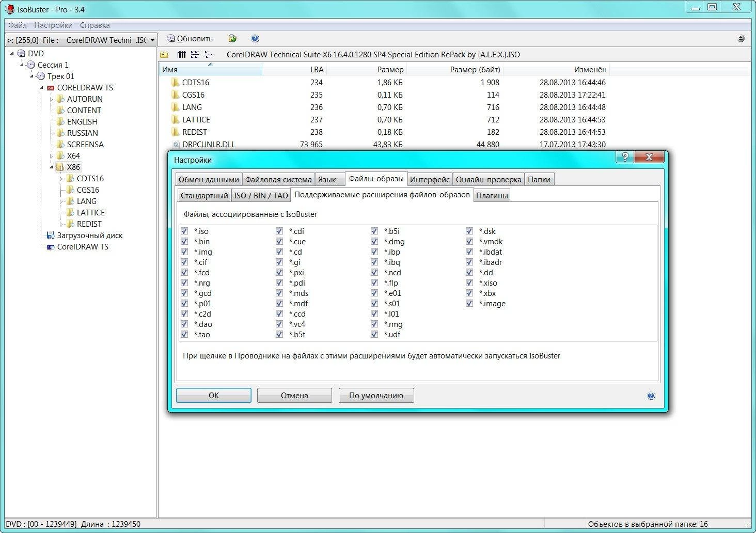756x533 pixels.
Task: Click CGS16 folder icon in file list
Action: click(x=176, y=95)
